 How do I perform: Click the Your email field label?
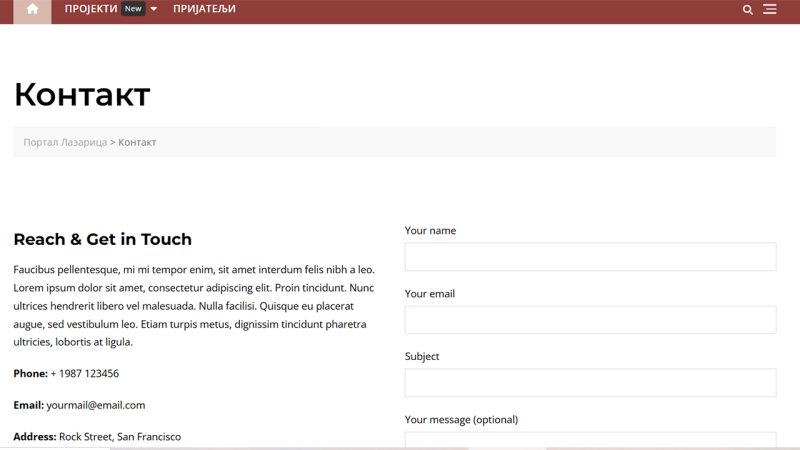pyautogui.click(x=430, y=294)
